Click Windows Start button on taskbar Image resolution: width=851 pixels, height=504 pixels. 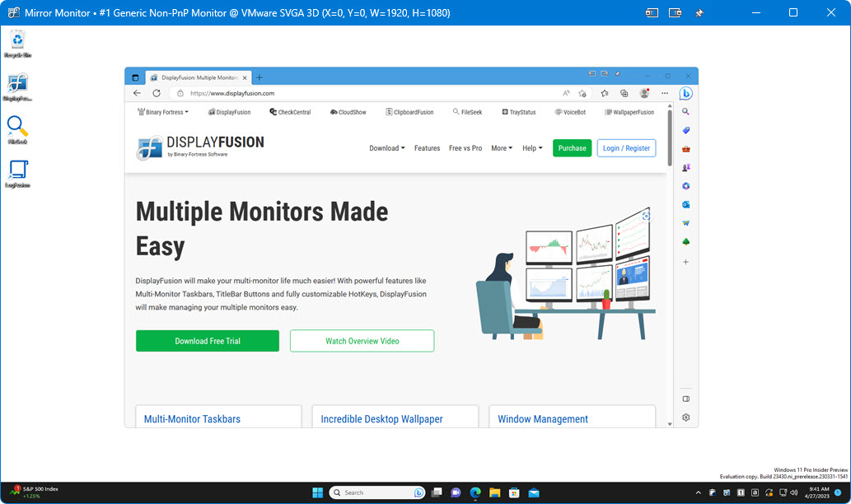(x=318, y=492)
